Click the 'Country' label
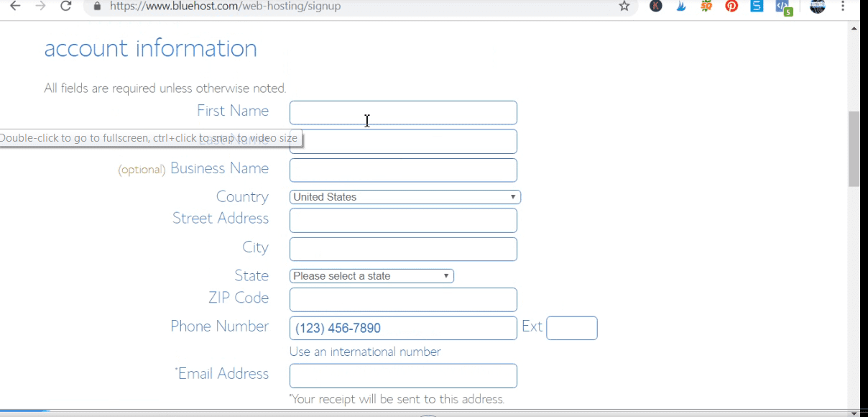The image size is (868, 417). pyautogui.click(x=242, y=197)
